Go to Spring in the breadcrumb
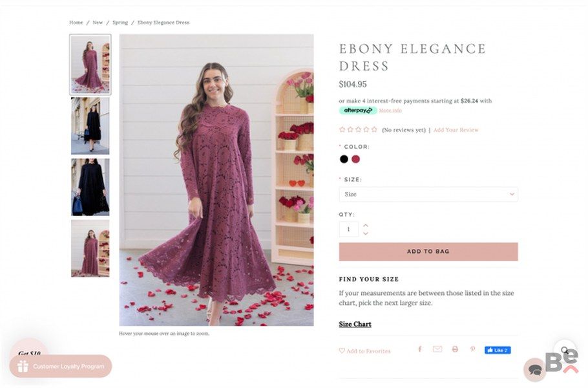 [x=120, y=23]
